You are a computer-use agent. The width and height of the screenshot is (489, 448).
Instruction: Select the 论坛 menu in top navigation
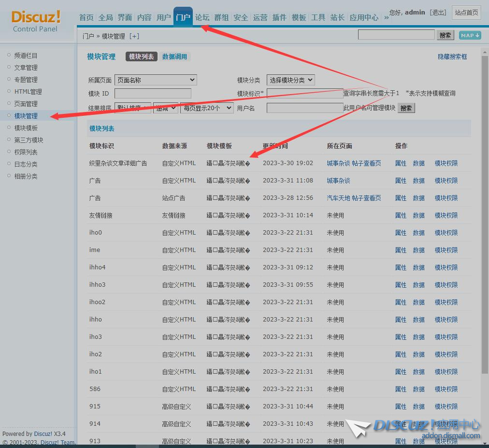(202, 17)
